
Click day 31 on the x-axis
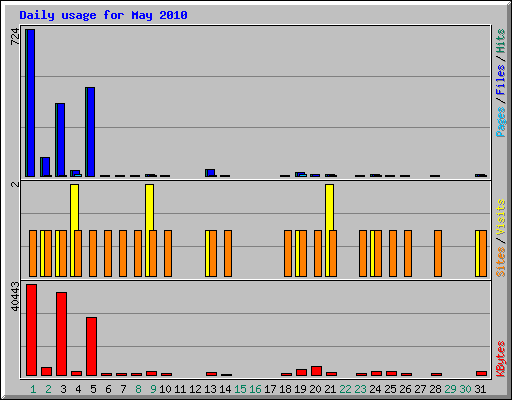coord(480,389)
